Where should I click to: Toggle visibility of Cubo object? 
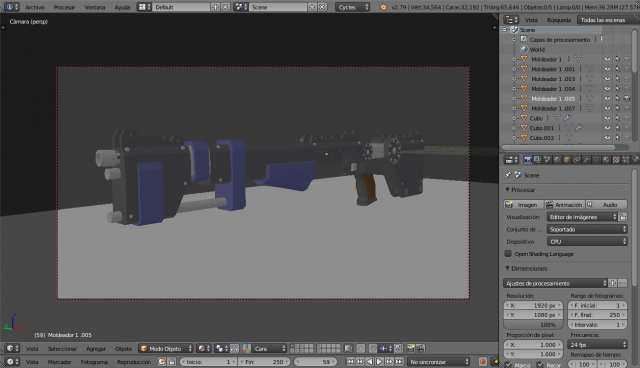607,118
